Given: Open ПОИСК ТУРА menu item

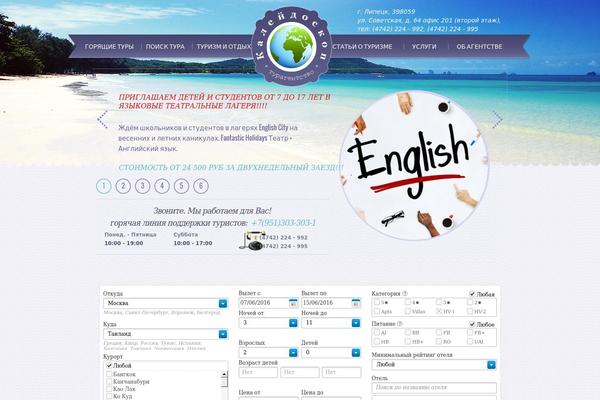Looking at the screenshot, I should click(x=165, y=47).
